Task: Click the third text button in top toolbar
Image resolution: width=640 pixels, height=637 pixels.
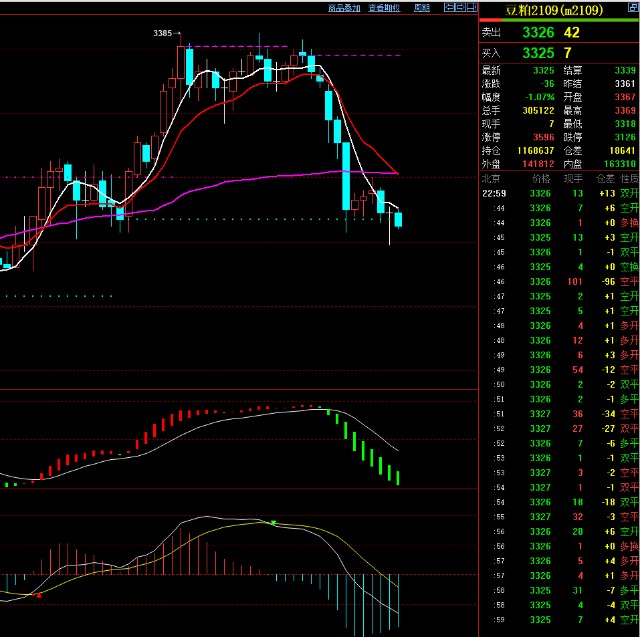Action: point(422,7)
